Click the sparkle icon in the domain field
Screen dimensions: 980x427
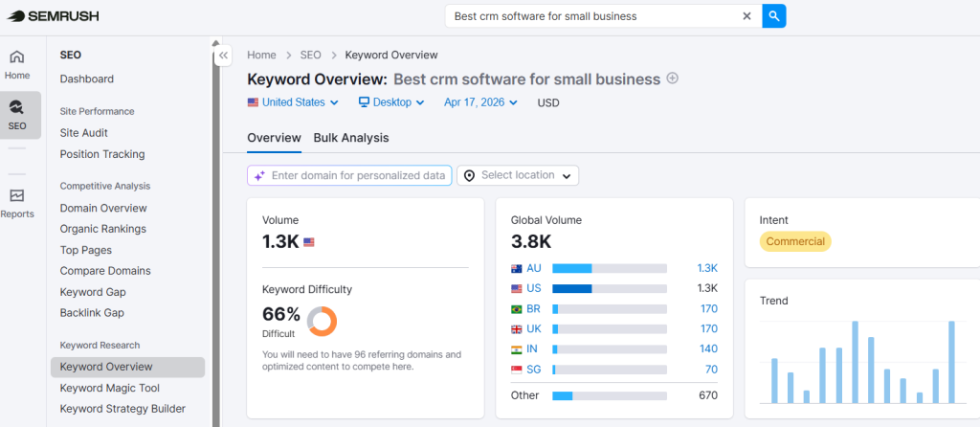[260, 175]
